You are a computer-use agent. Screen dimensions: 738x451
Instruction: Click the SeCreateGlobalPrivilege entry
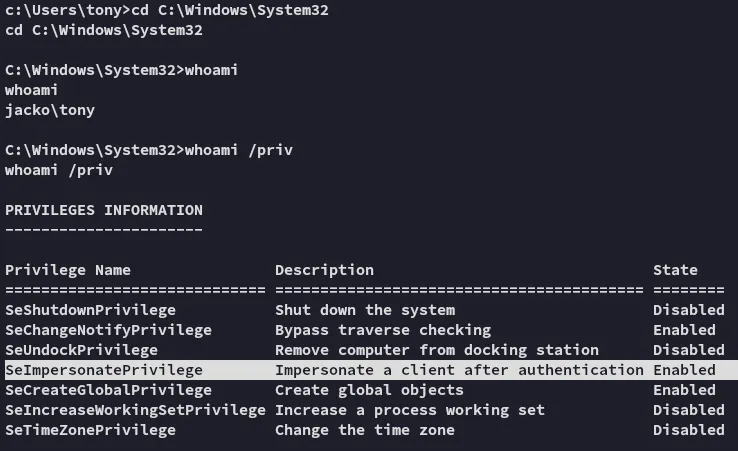pyautogui.click(x=108, y=390)
